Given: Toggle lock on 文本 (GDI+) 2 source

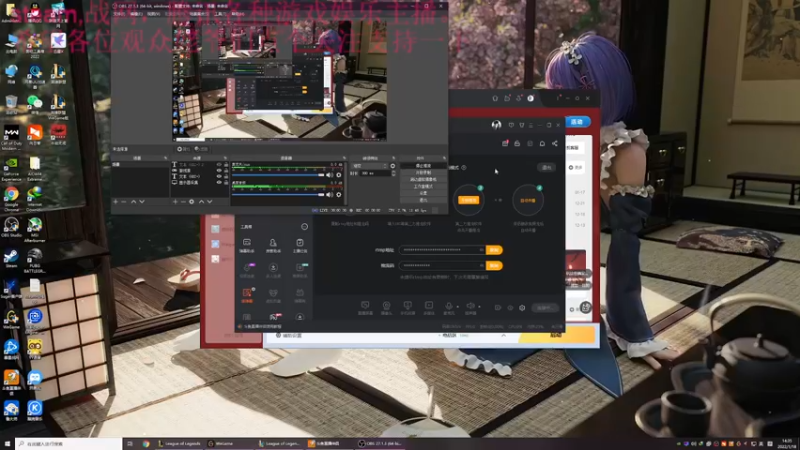Looking at the screenshot, I should click(226, 165).
